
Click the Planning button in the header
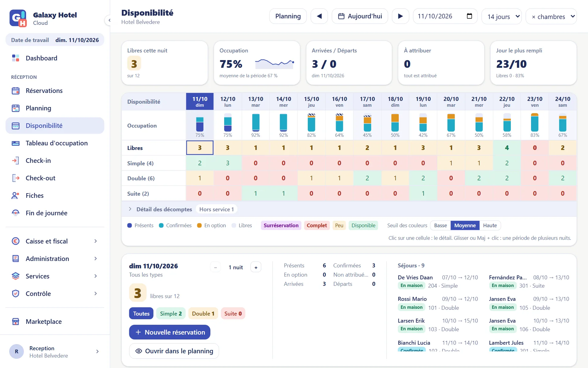(x=288, y=16)
